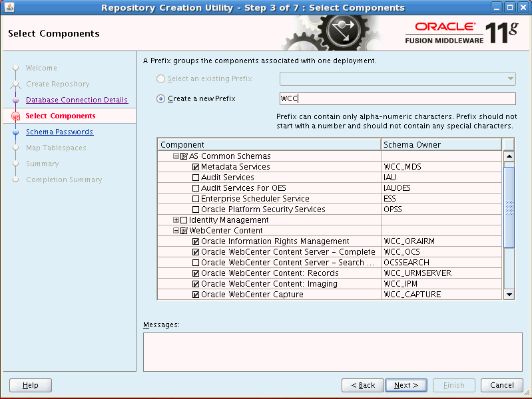Select the WCC_OCS schema owner cell

pyautogui.click(x=441, y=252)
